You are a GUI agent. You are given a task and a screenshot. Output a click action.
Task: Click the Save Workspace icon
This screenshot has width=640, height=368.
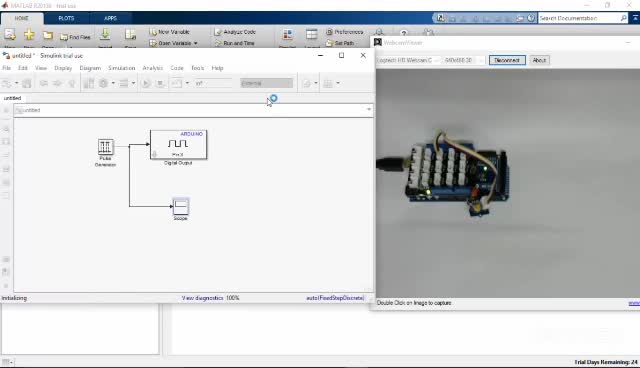point(130,35)
